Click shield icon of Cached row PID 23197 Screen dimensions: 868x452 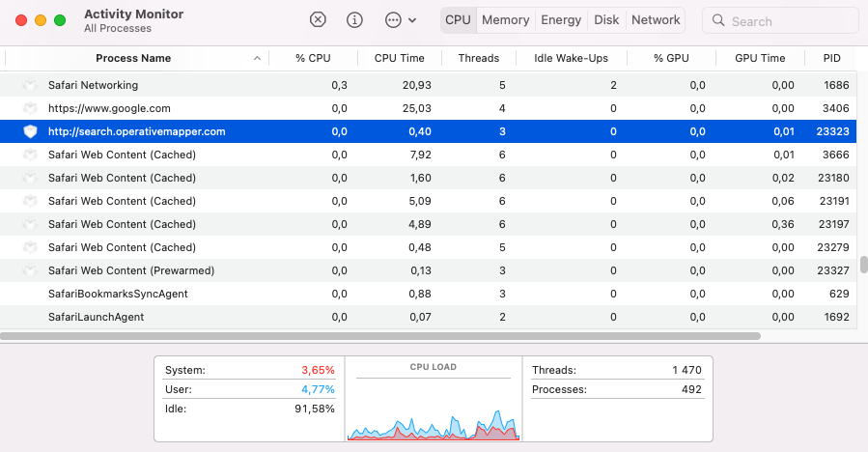click(x=31, y=224)
